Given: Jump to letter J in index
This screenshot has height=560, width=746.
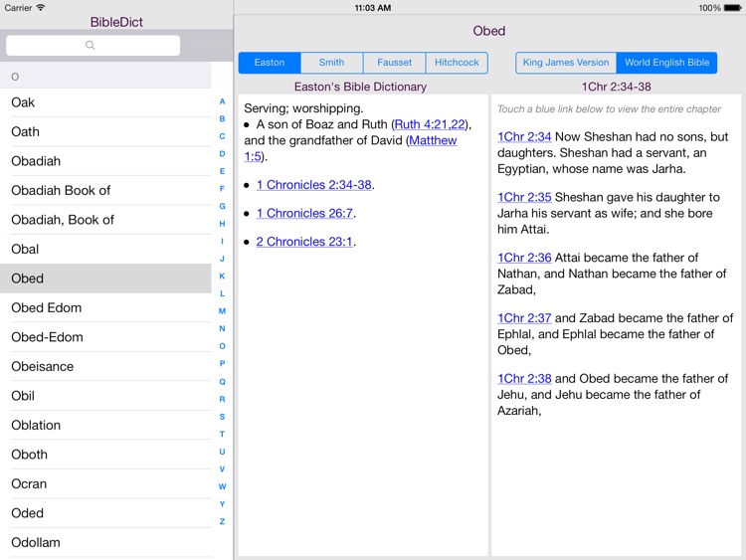Looking at the screenshot, I should [222, 259].
